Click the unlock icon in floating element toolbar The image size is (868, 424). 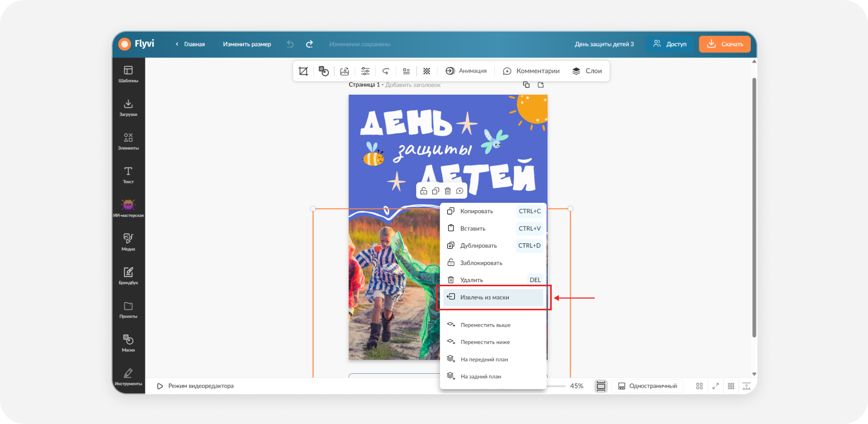pos(424,191)
